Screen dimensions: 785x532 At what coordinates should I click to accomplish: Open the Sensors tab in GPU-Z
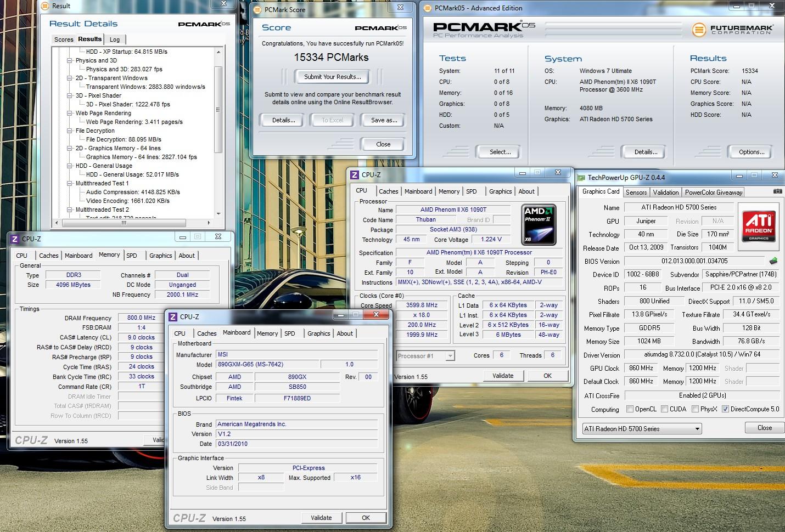pyautogui.click(x=636, y=193)
